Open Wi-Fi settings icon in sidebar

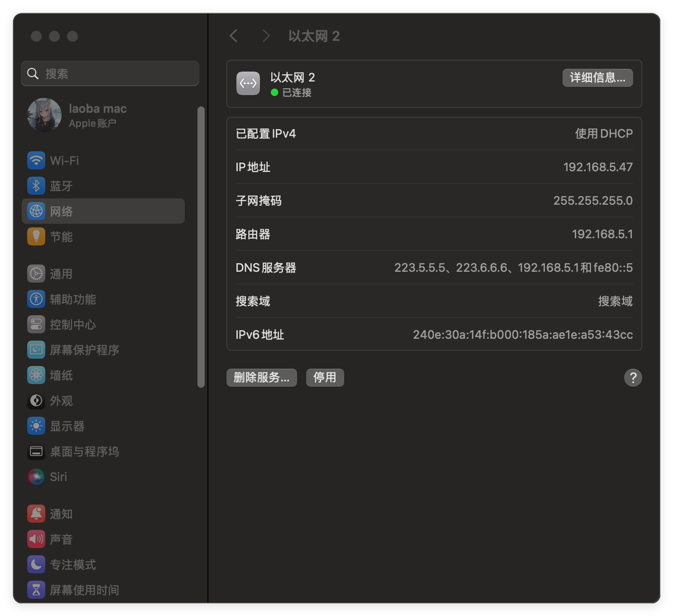(36, 160)
